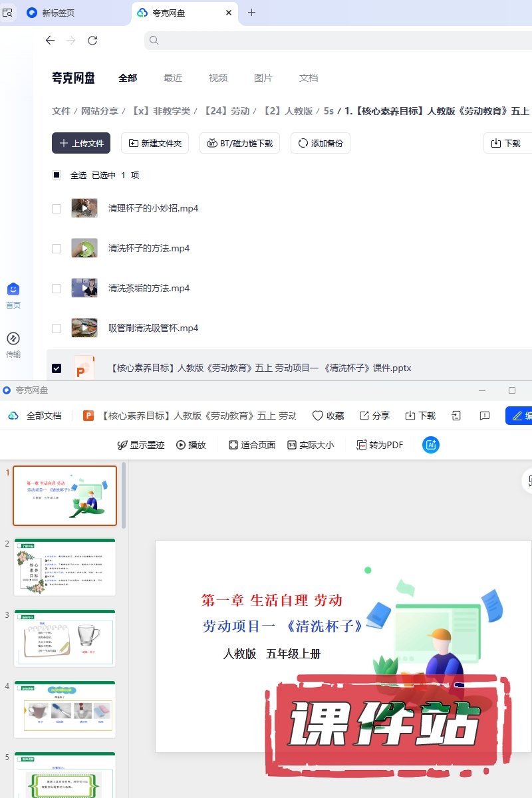Open video thumbnail of 清理杯子的小妙招.mp4
Viewport: 532px width, 798px height.
tap(84, 208)
